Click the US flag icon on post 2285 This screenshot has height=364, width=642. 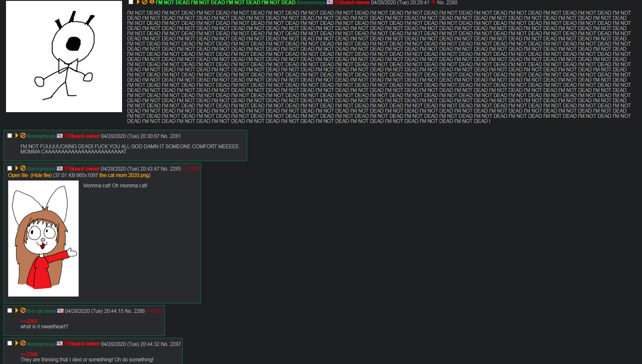click(x=60, y=168)
